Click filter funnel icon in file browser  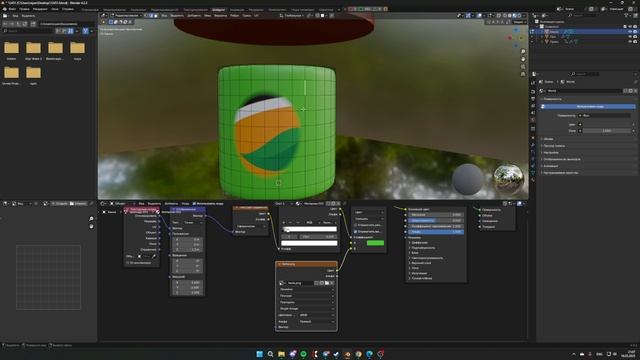pyautogui.click(x=85, y=31)
